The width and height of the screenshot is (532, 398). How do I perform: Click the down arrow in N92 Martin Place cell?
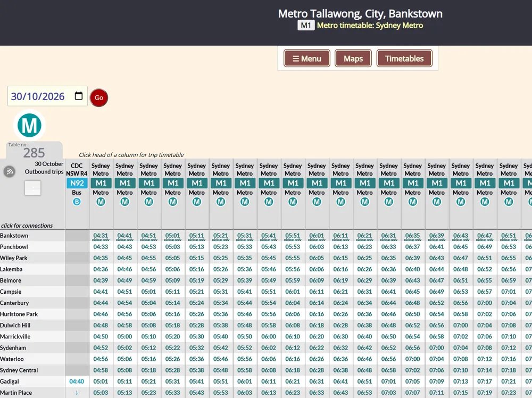pos(77,393)
